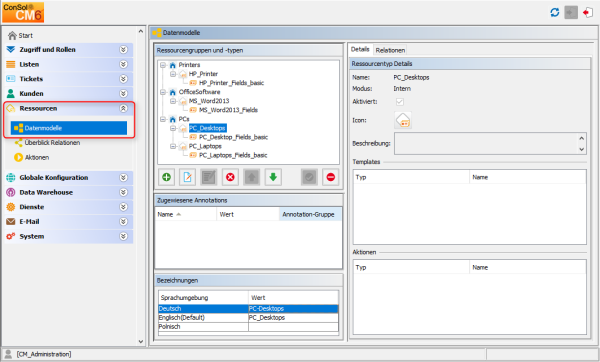Click the Kunden person icon
The image size is (600, 362).
(11, 93)
